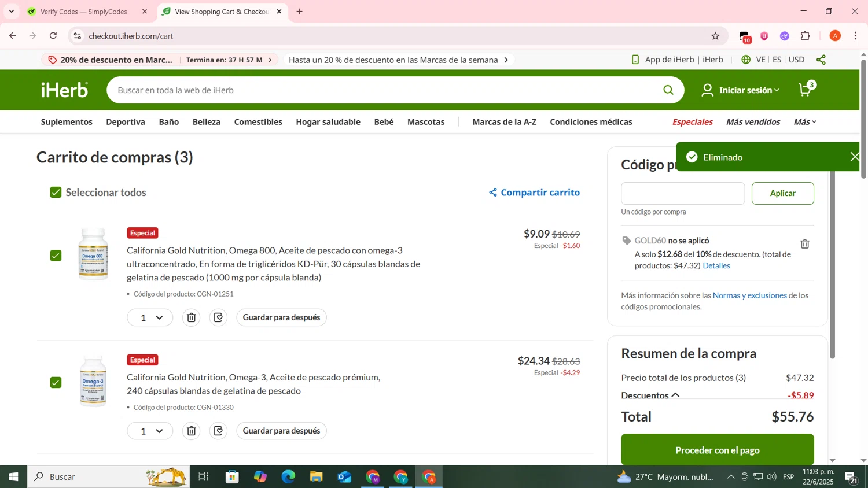Open Task View in the taskbar
This screenshot has height=488, width=868.
point(203,476)
